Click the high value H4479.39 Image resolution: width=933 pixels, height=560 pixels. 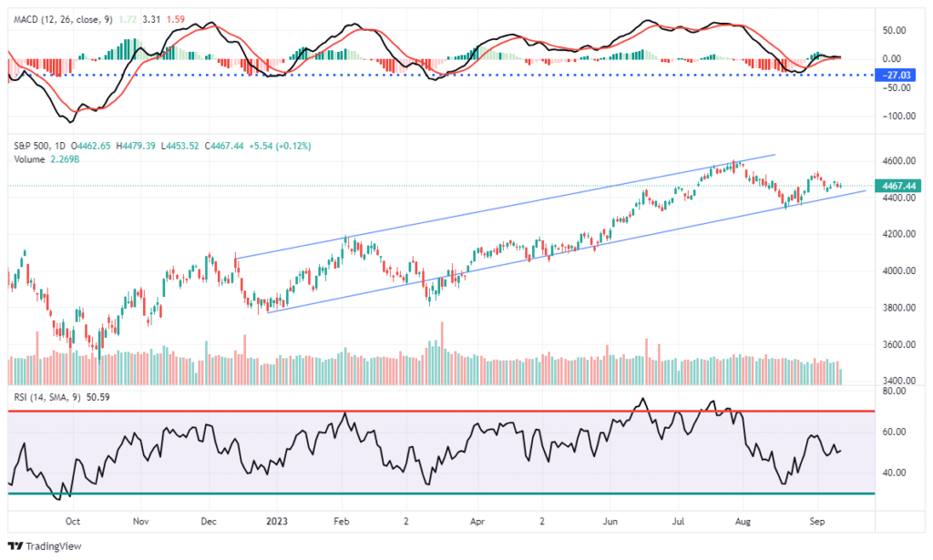click(136, 146)
